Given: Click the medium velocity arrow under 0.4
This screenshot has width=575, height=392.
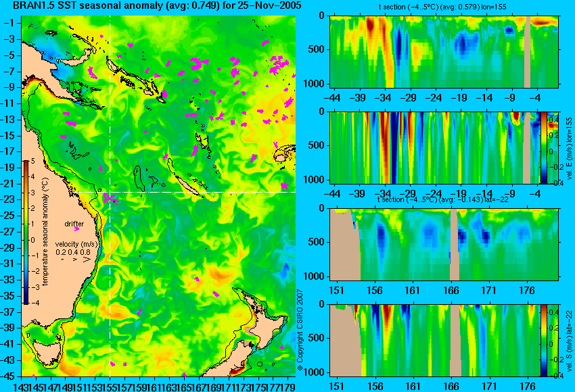Looking at the screenshot, I should tap(75, 260).
